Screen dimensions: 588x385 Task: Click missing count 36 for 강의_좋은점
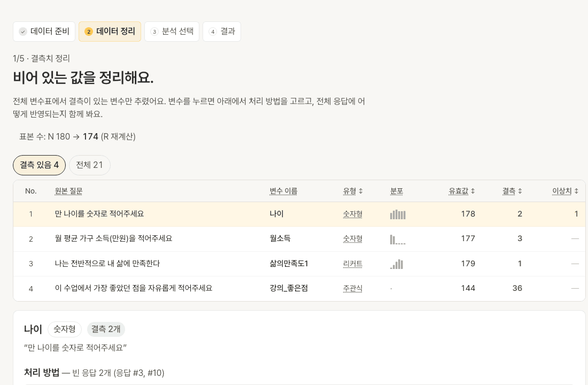click(x=517, y=288)
